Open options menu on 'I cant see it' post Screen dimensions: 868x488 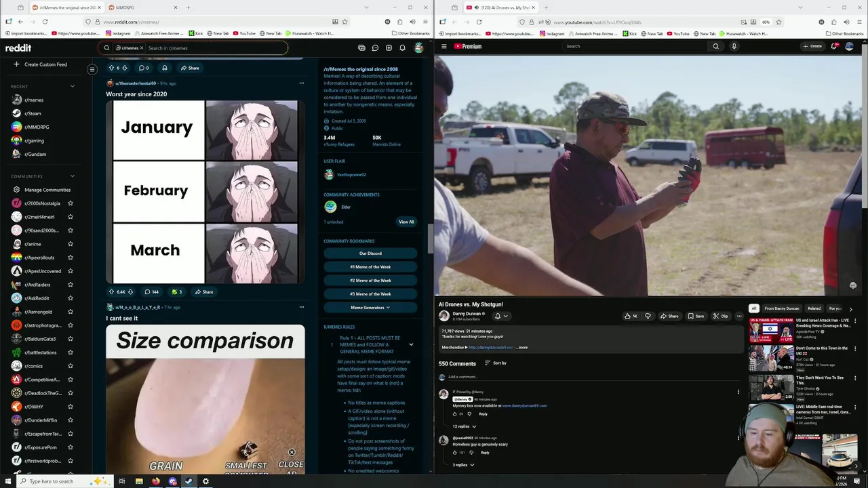pos(302,307)
